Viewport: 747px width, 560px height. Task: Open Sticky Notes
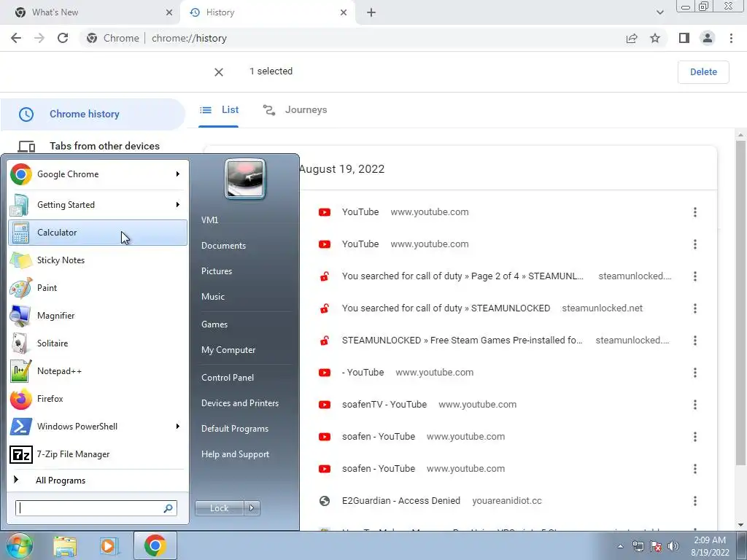pyautogui.click(x=98, y=260)
